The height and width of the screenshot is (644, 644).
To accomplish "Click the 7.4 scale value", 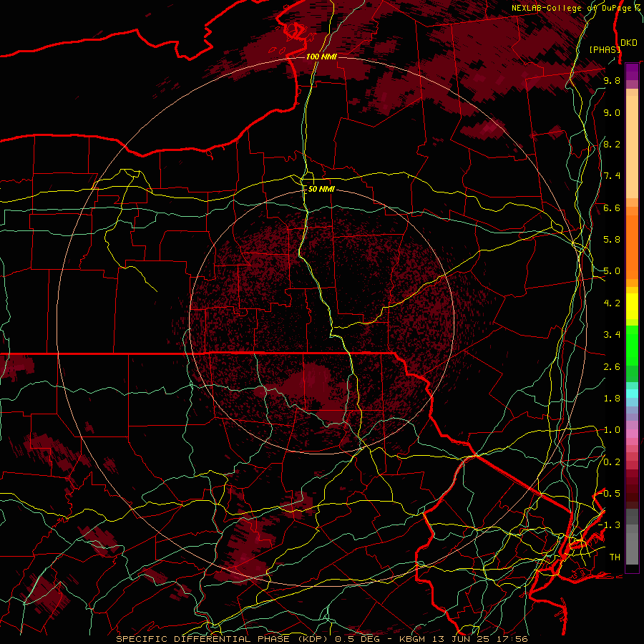I will [612, 176].
